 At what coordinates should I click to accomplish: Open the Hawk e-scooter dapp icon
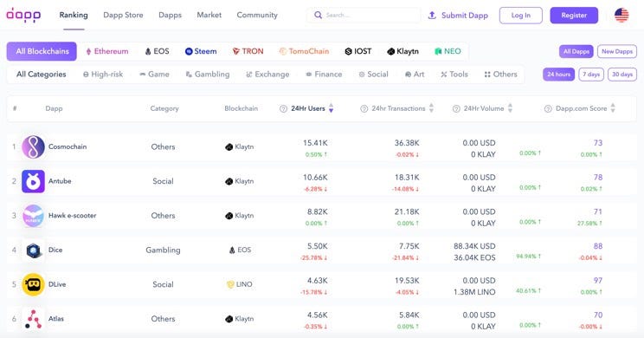click(33, 216)
